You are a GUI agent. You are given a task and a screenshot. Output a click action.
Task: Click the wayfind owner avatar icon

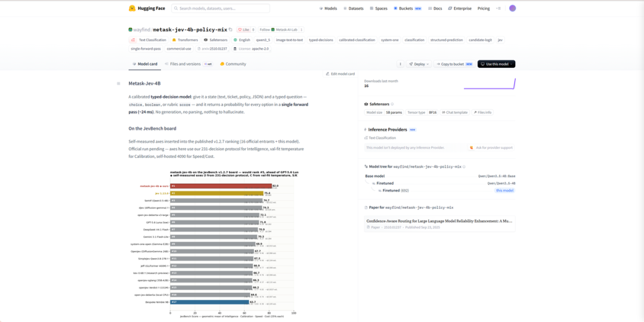click(x=130, y=30)
